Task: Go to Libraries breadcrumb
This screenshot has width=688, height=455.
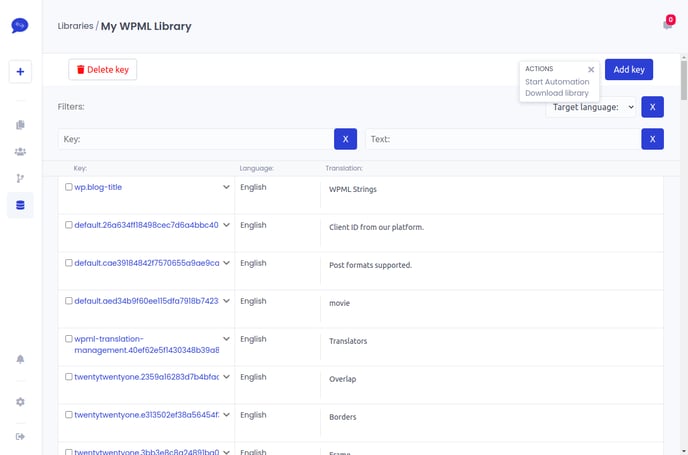Action: pyautogui.click(x=75, y=26)
